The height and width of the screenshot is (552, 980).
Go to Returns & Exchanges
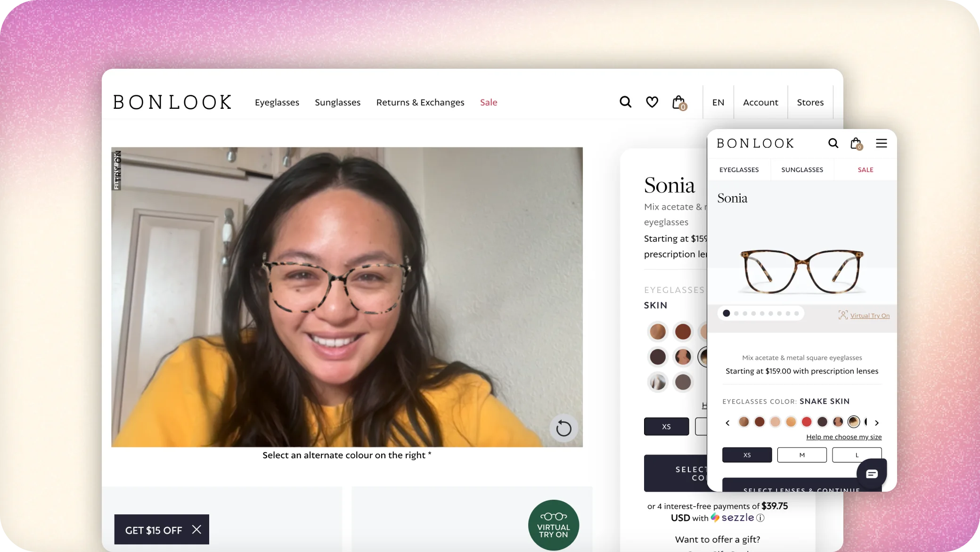pyautogui.click(x=420, y=102)
